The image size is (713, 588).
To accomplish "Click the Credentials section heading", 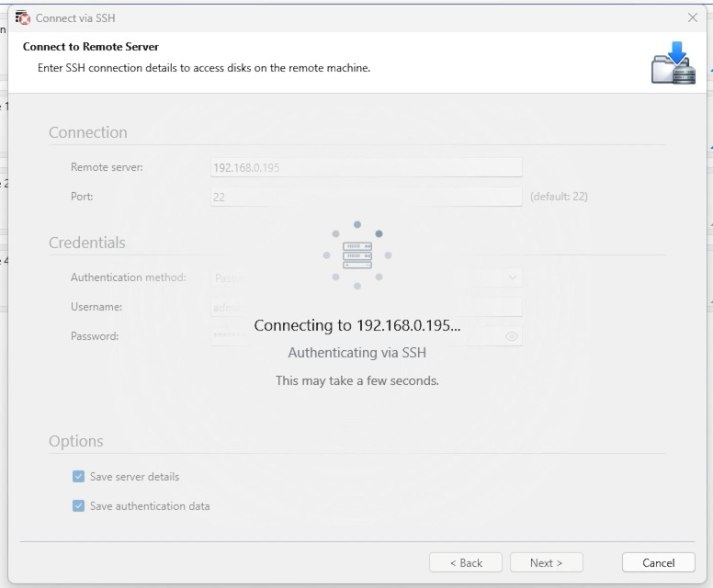I will [87, 243].
